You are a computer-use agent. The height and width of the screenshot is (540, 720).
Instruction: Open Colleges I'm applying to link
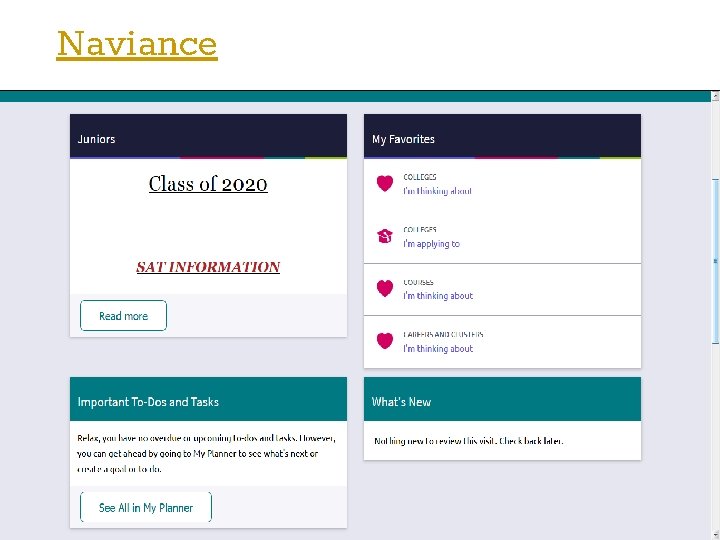click(x=431, y=244)
